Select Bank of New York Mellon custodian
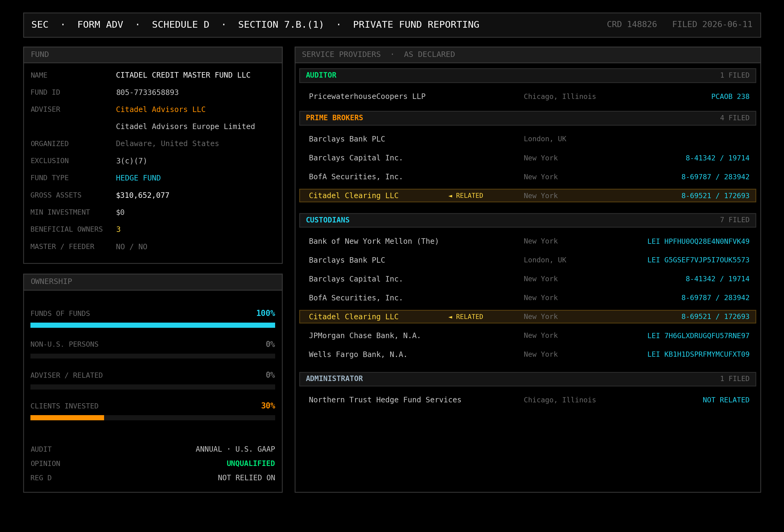Viewport: 784px width, 532px height. (527, 241)
